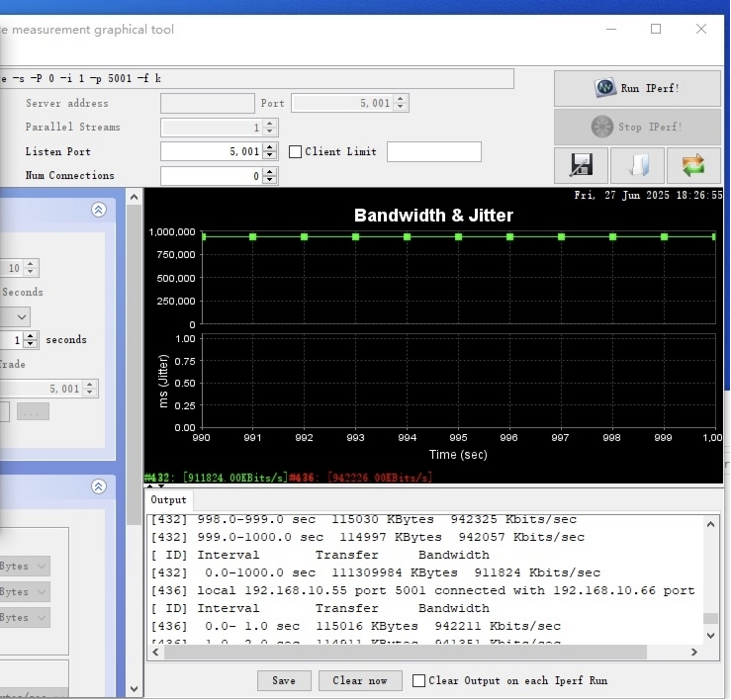Collapse the upper left options panel chevron
This screenshot has width=731, height=700.
pos(98,210)
